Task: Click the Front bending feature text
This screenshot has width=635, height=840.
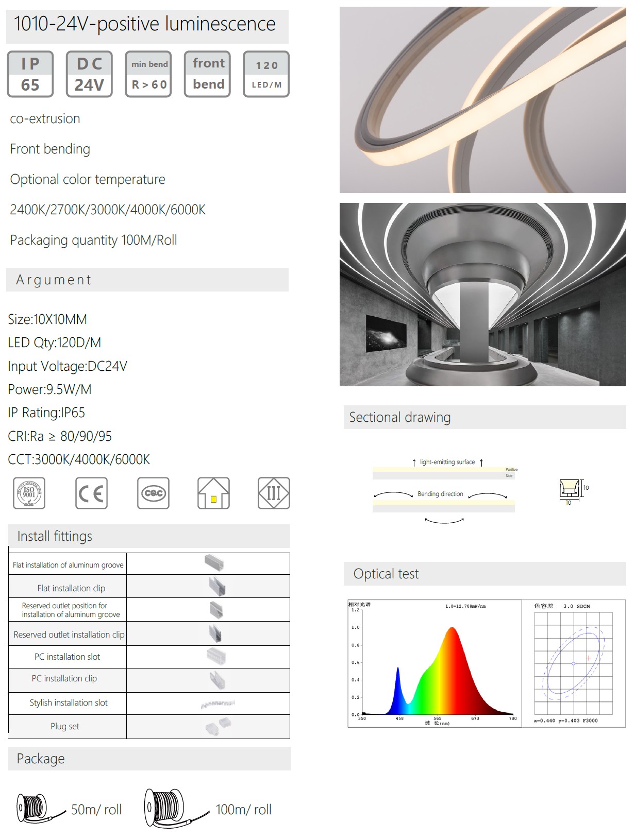Action: (50, 149)
